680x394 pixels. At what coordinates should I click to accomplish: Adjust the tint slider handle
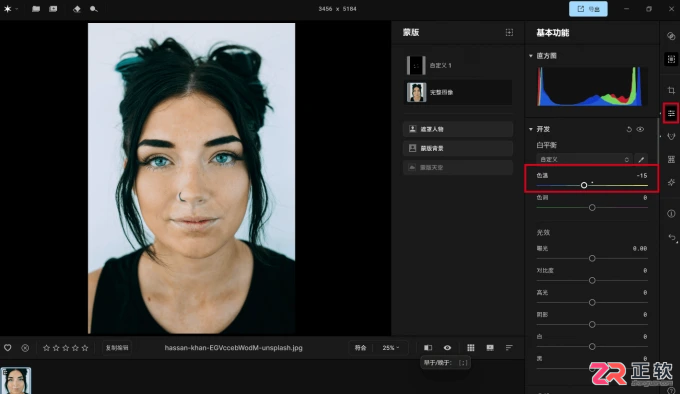(592, 208)
